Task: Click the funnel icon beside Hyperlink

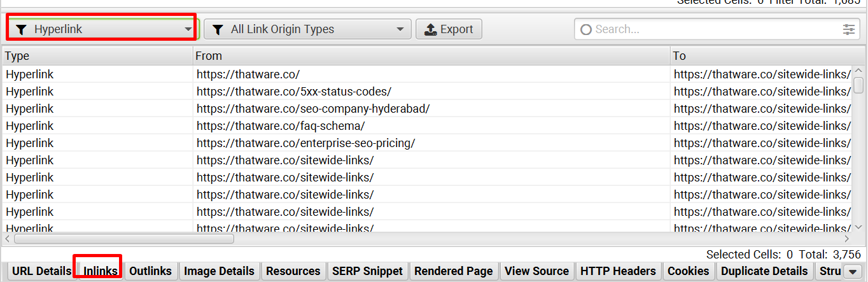Action: coord(21,29)
